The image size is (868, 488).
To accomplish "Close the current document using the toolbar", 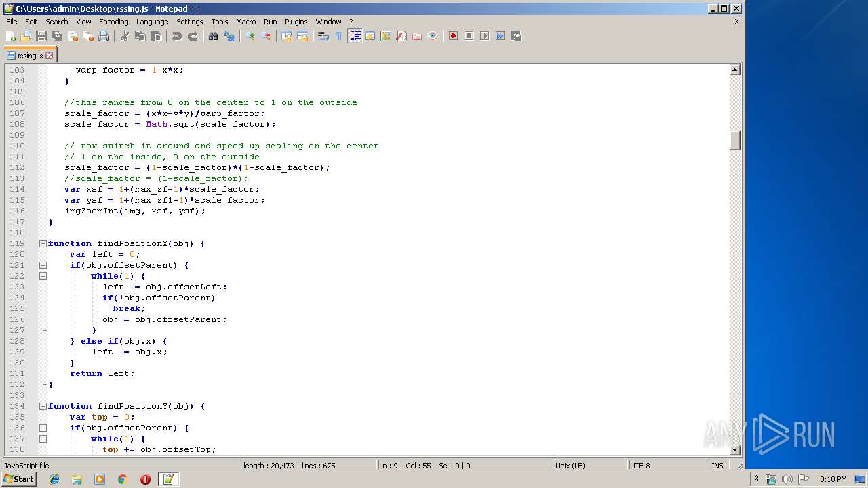I will coord(73,36).
